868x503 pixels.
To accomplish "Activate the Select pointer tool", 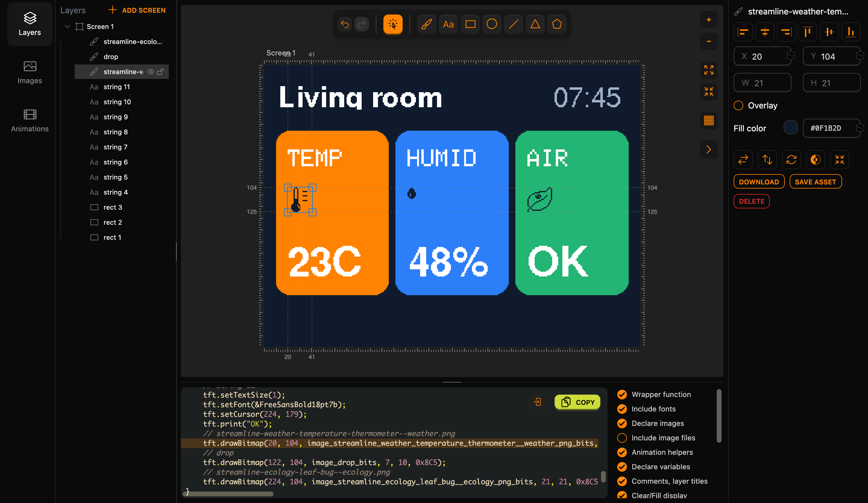I will [x=393, y=24].
